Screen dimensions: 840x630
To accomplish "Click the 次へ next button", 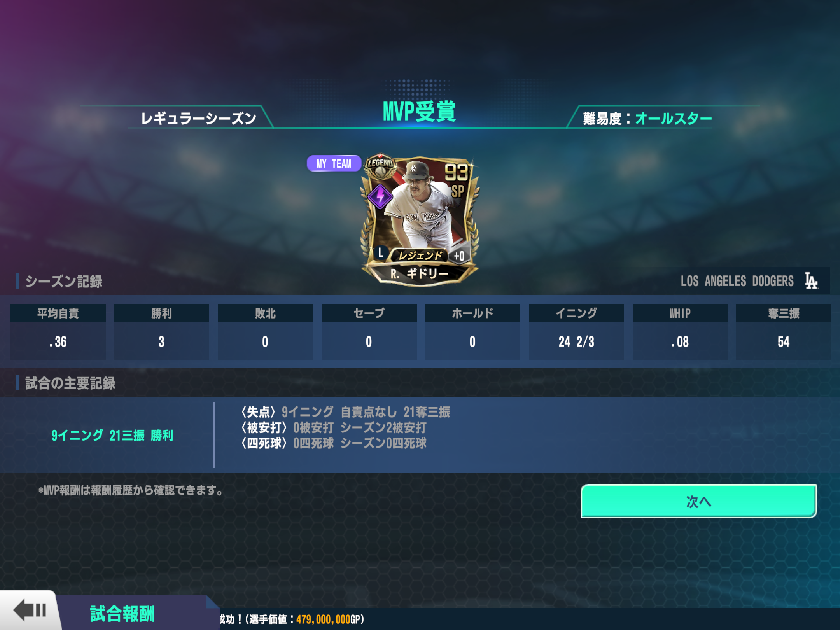I will tap(698, 501).
